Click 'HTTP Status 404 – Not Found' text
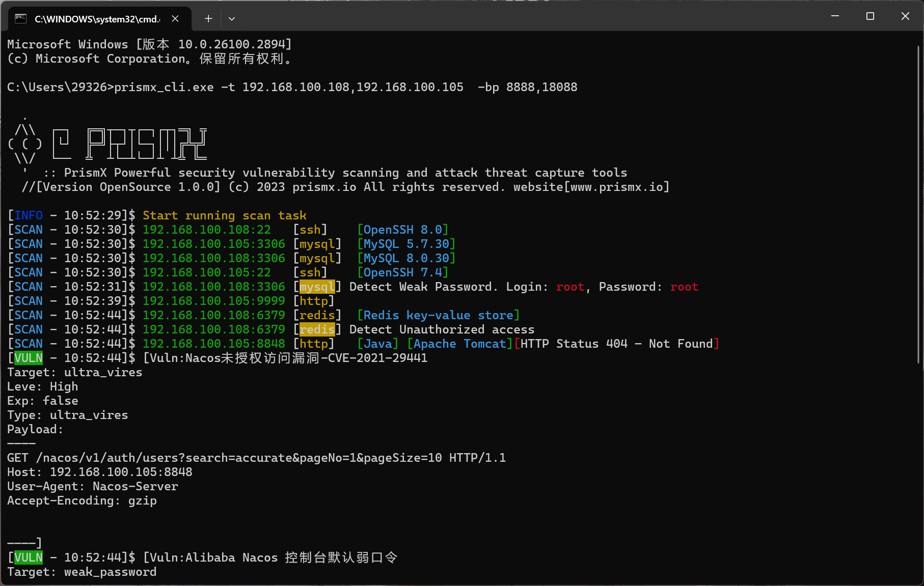924x586 pixels. click(617, 344)
